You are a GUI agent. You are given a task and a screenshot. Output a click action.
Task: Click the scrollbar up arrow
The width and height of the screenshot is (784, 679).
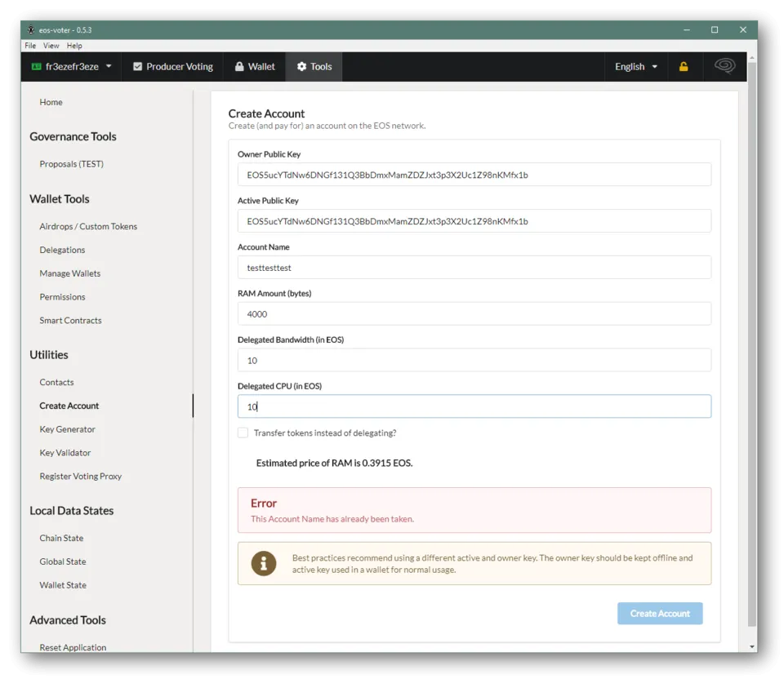tap(752, 57)
